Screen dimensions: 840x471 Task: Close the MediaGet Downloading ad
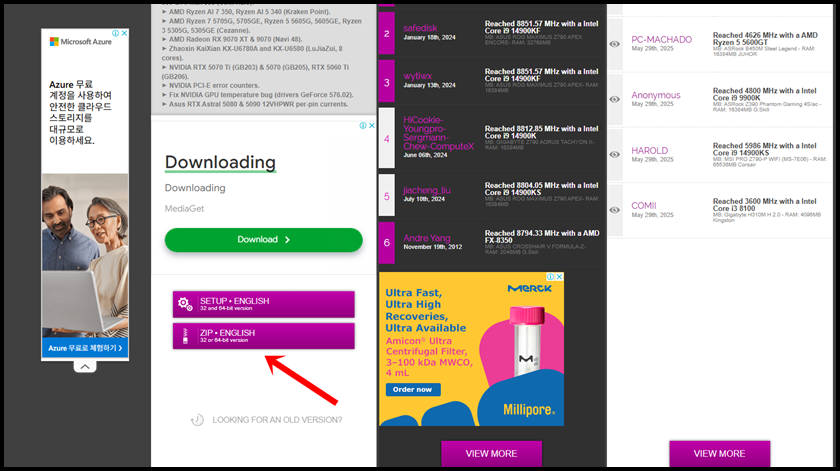(371, 125)
